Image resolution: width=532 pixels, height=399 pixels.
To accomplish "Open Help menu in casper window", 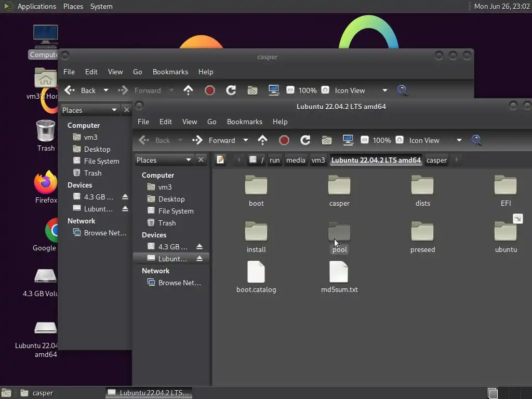I will click(206, 72).
